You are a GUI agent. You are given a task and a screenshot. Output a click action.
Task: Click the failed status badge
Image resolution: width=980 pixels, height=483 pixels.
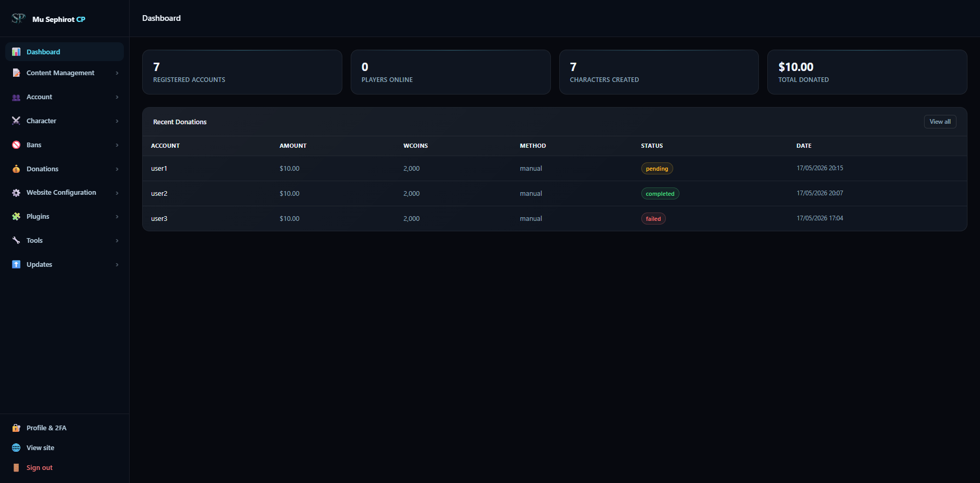(653, 219)
